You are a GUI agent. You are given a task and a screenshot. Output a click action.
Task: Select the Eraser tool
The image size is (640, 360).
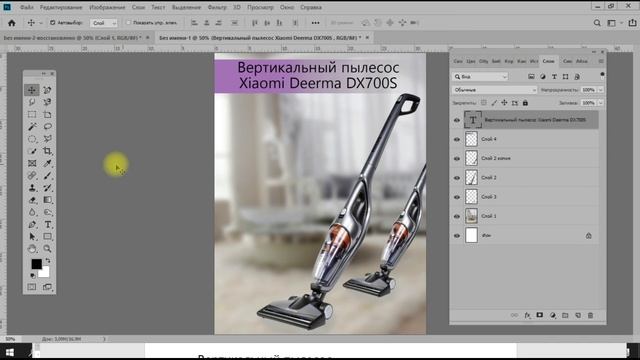32,200
